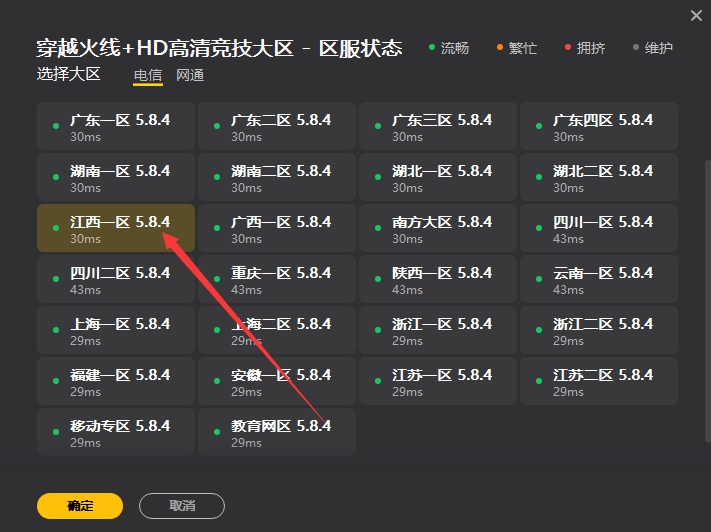Select server 广西一区 5.8.4

point(277,228)
